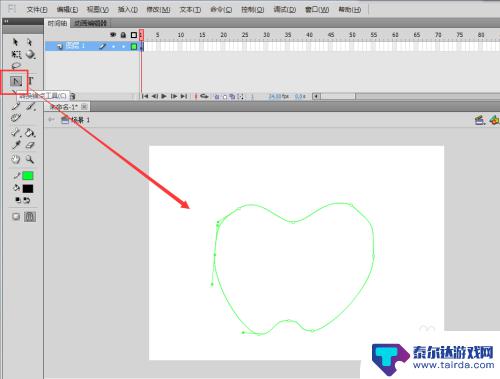Choose the Free Transform tool
The height and width of the screenshot is (379, 500).
[x=16, y=54]
